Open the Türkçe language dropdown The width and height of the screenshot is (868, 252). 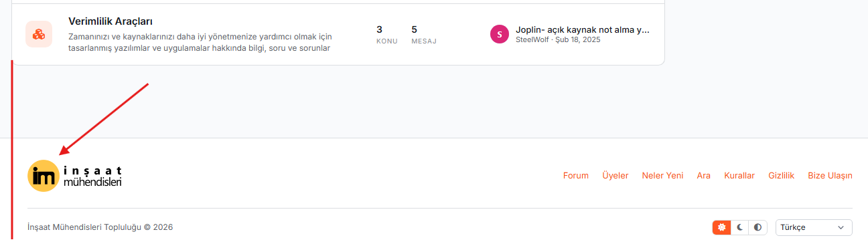(x=814, y=227)
